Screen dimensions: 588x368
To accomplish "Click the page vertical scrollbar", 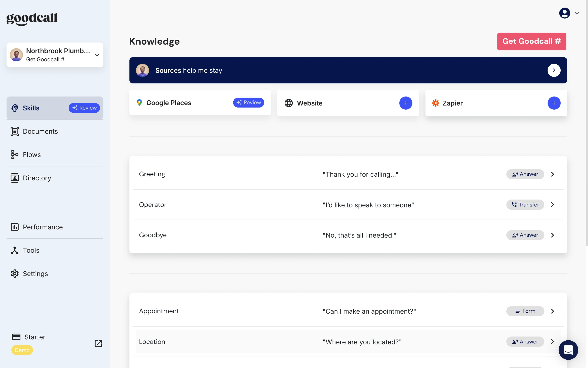I will point(587,123).
